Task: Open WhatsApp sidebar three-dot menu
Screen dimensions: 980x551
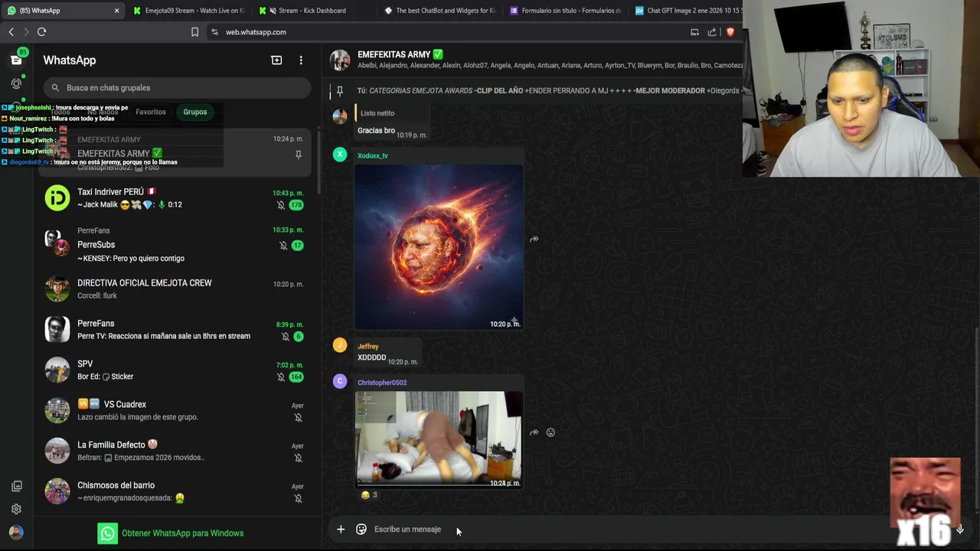Action: click(301, 60)
